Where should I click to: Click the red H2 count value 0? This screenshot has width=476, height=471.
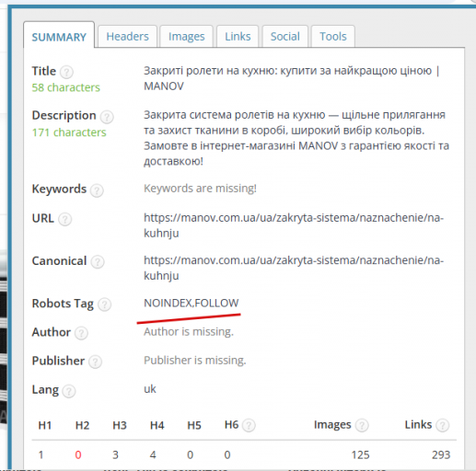click(x=78, y=454)
